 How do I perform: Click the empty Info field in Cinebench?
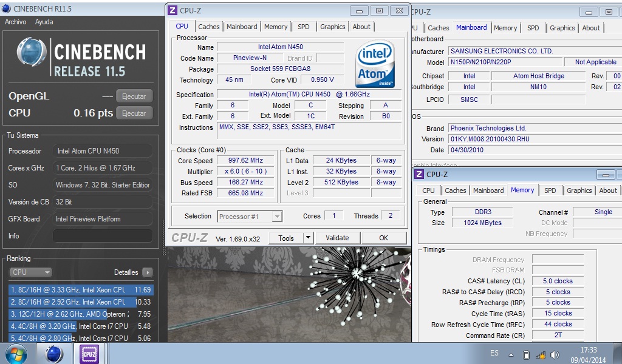tap(102, 235)
